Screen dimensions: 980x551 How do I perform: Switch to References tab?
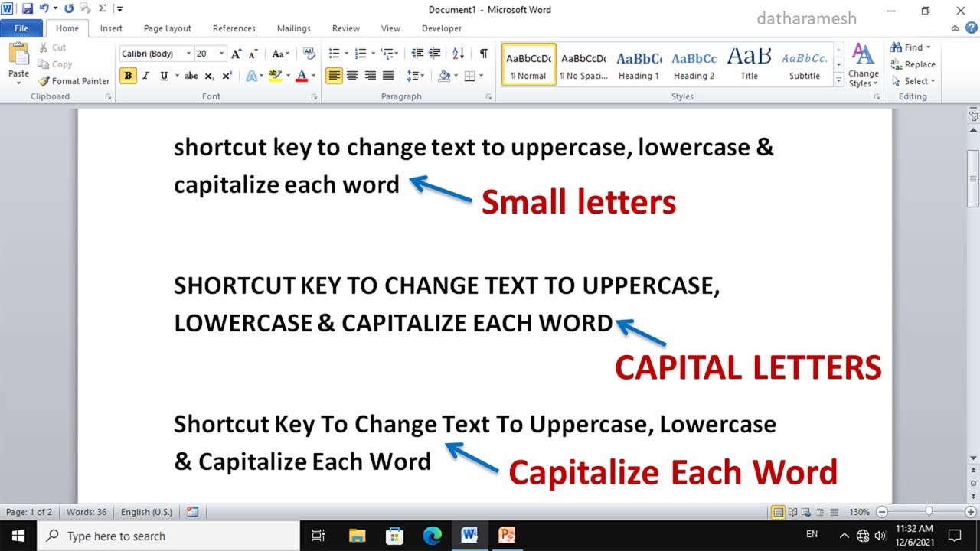pos(234,28)
